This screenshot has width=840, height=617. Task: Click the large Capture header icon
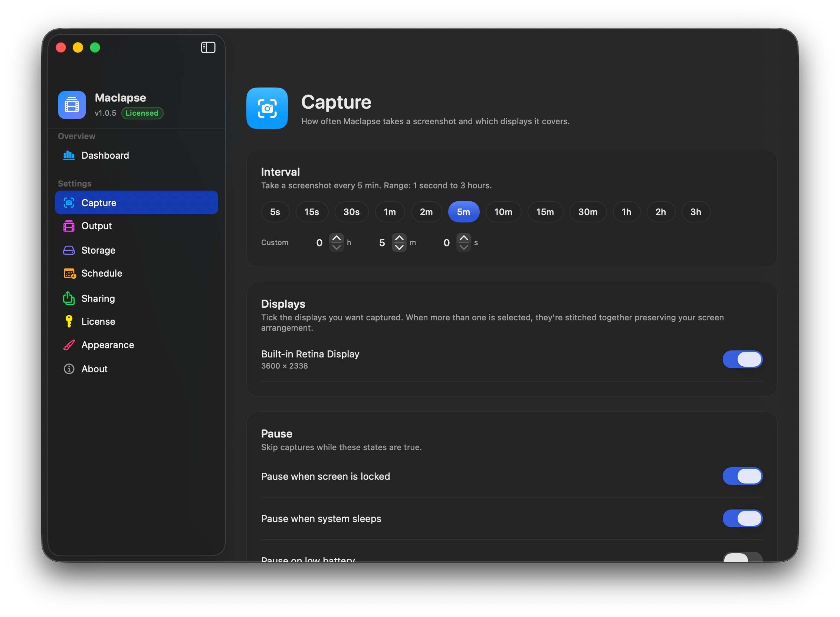(267, 108)
